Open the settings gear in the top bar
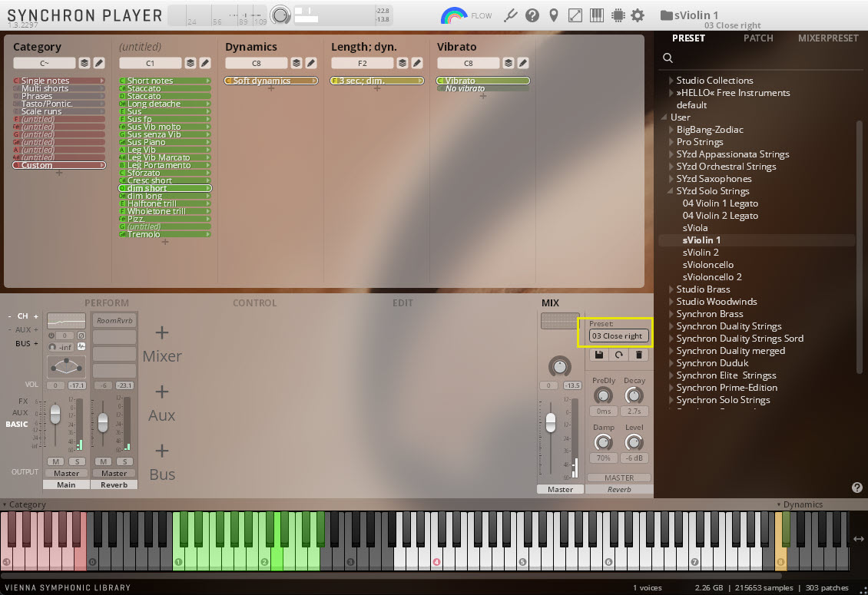This screenshot has height=595, width=868. click(638, 15)
